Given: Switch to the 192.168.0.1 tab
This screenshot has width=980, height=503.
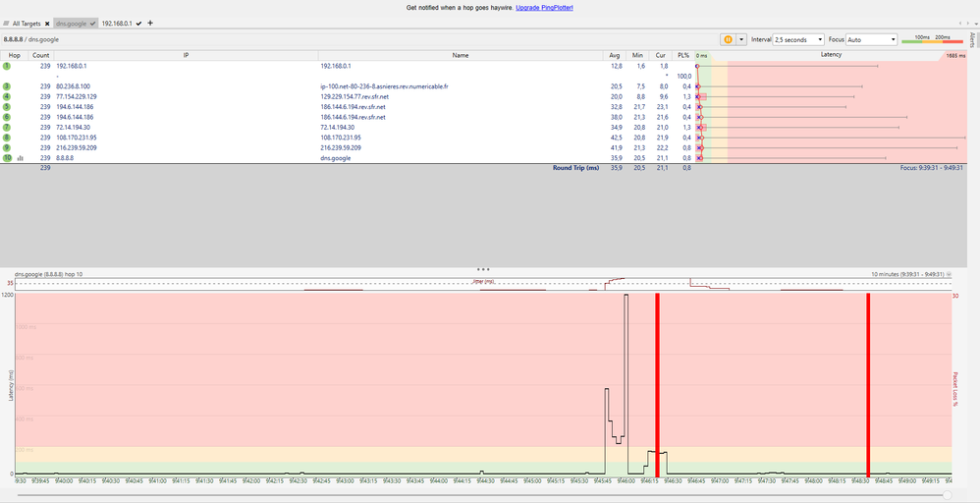Looking at the screenshot, I should pos(117,24).
